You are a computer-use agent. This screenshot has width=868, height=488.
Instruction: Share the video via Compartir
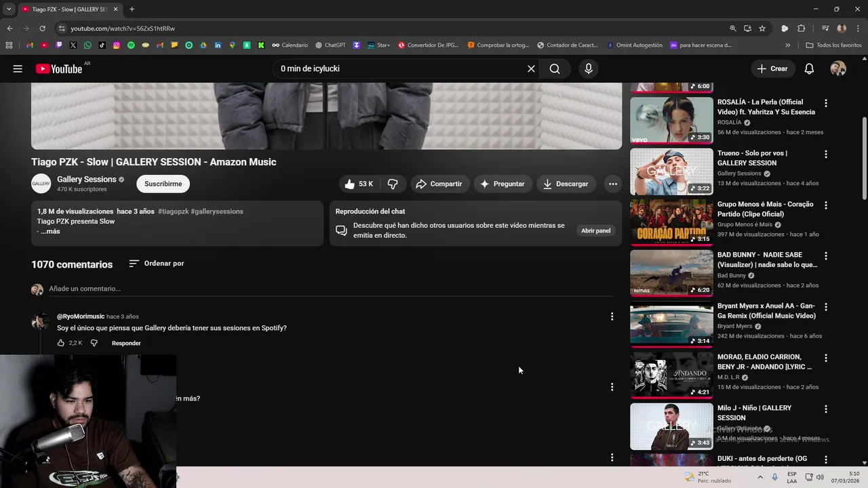[439, 184]
